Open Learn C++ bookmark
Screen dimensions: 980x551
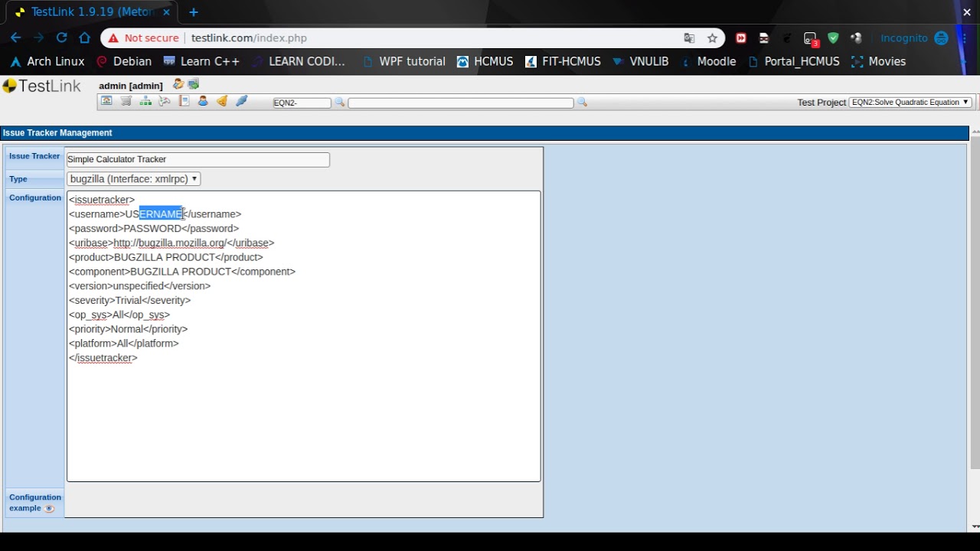click(x=201, y=61)
